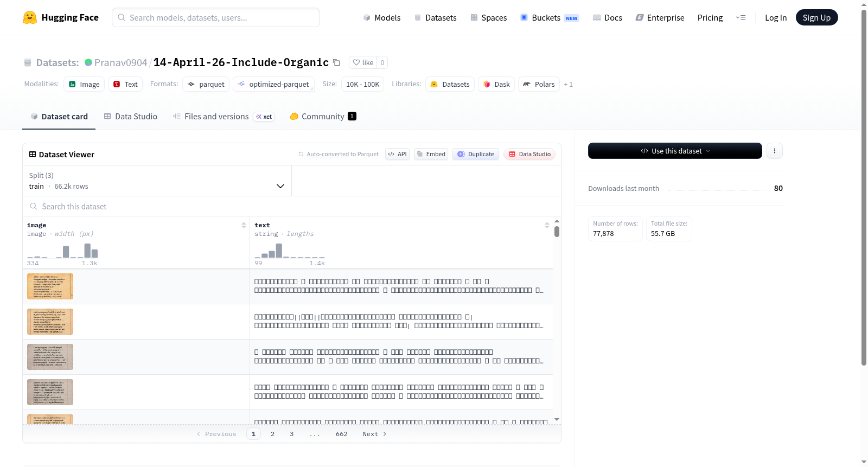
Task: Open Enterprise in the top navigation
Action: point(660,17)
